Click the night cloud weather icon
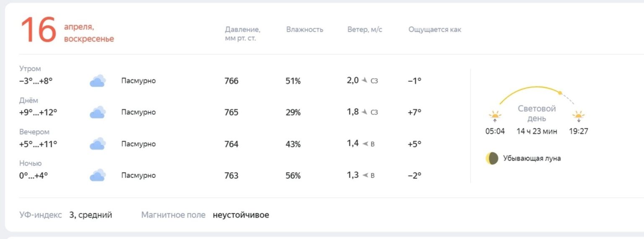Viewport: 644px width, 239px height. coord(97,175)
